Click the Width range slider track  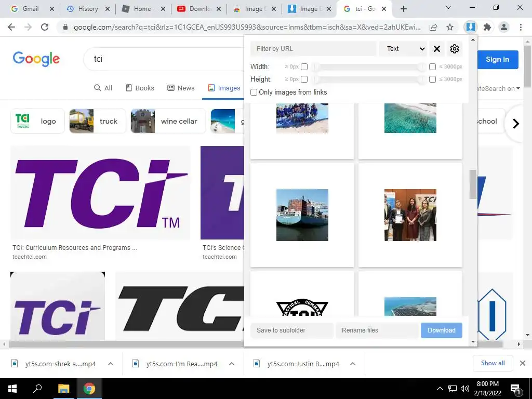(x=368, y=67)
